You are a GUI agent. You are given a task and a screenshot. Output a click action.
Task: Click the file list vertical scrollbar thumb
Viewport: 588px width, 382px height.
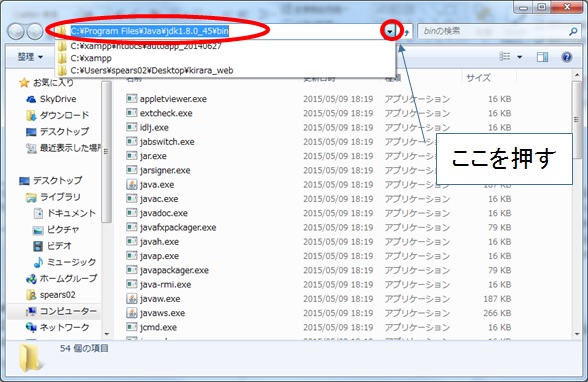(x=577, y=120)
